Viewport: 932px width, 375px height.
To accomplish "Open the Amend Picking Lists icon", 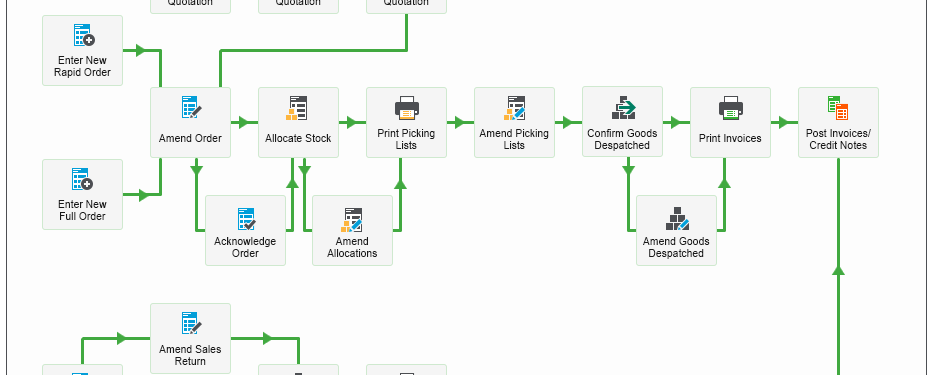I will click(x=515, y=108).
